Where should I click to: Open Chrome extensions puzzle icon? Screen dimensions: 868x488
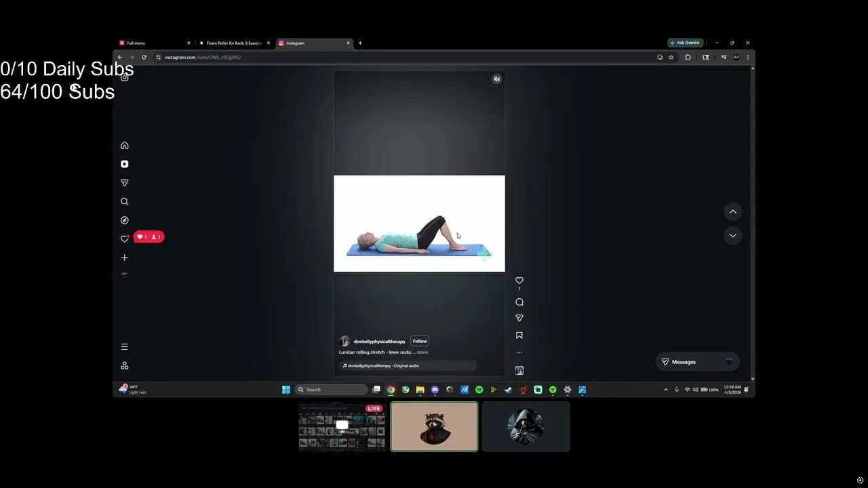click(688, 57)
